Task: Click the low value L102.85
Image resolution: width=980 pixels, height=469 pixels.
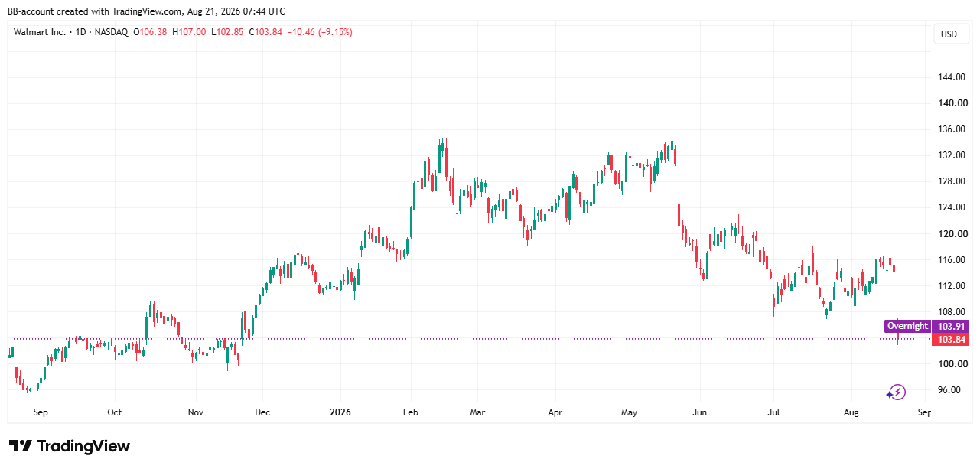Action: pos(226,32)
